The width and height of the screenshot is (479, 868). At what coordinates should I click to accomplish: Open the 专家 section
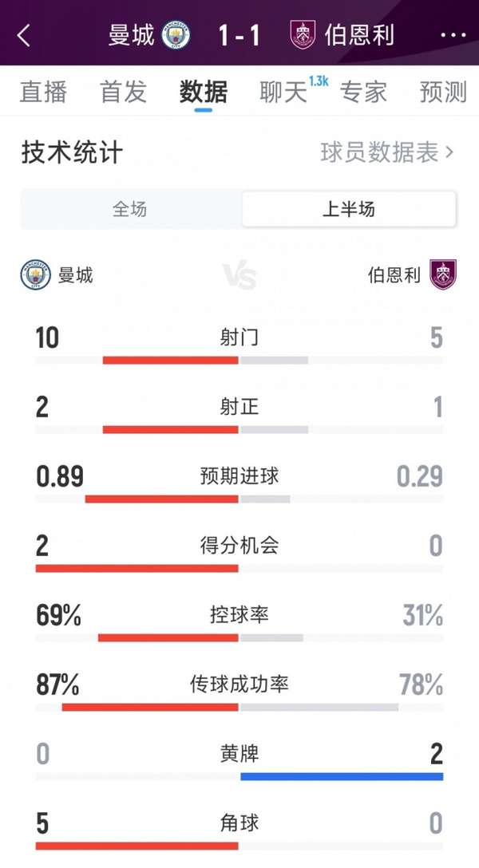pos(365,92)
